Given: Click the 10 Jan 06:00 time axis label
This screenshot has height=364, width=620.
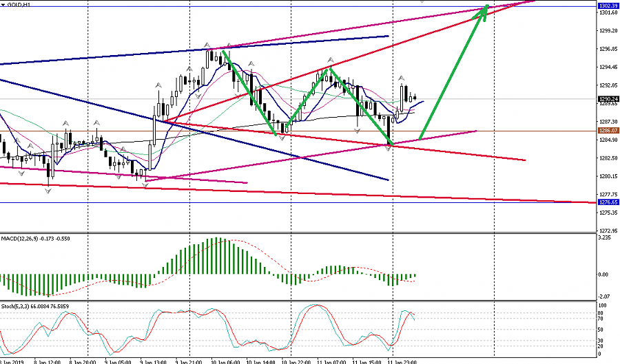Looking at the screenshot, I should pos(224,361).
